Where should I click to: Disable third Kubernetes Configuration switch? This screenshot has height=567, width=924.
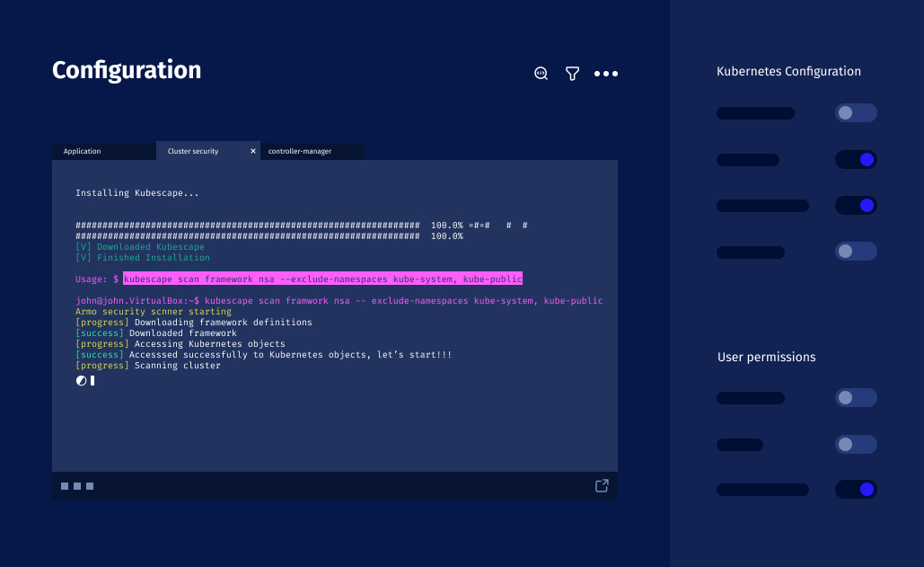(x=856, y=205)
